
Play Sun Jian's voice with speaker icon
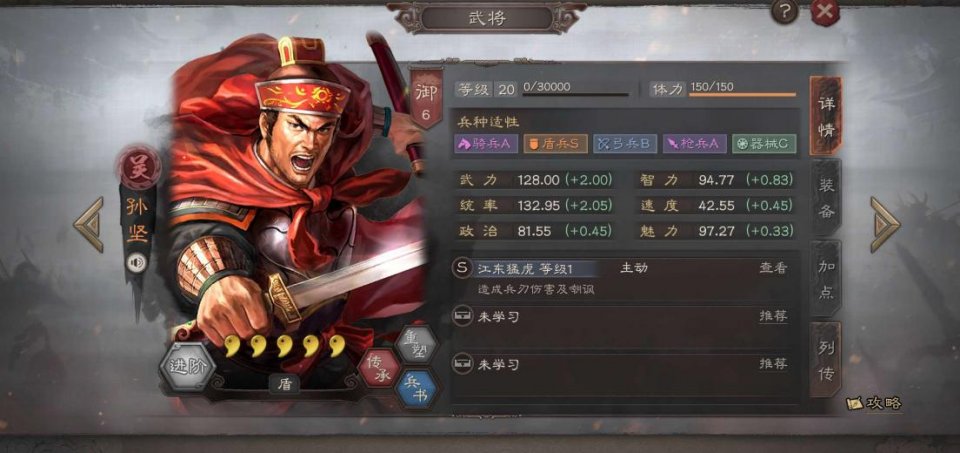pyautogui.click(x=137, y=263)
